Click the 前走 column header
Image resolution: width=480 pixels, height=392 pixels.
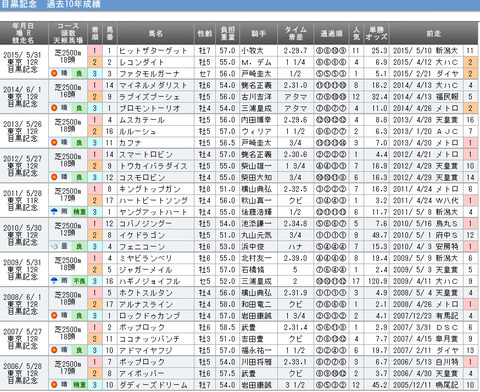tap(433, 33)
